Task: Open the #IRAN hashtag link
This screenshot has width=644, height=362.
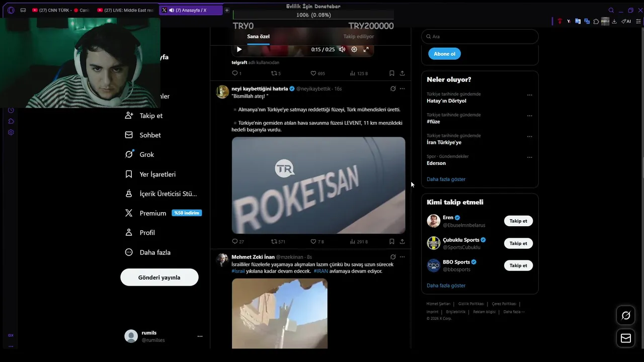Action: click(320, 271)
